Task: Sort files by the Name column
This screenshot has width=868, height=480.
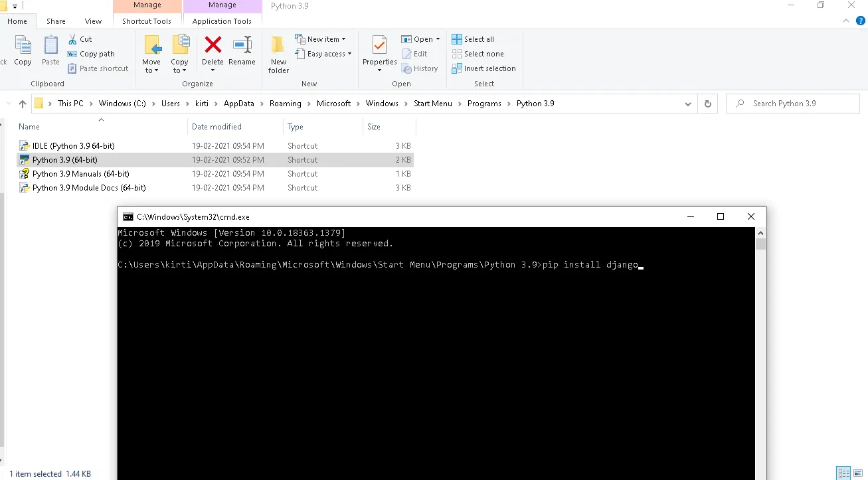Action: 102,126
